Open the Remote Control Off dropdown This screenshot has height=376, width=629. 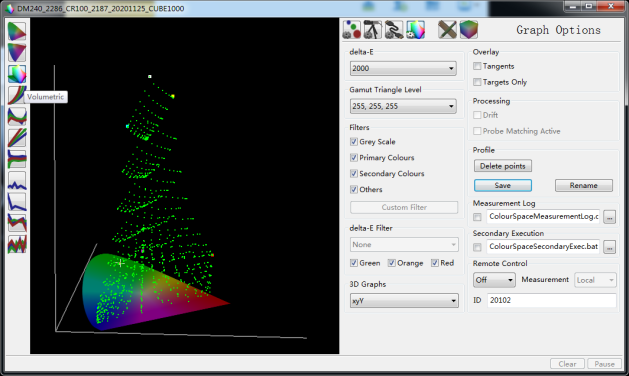(x=494, y=280)
